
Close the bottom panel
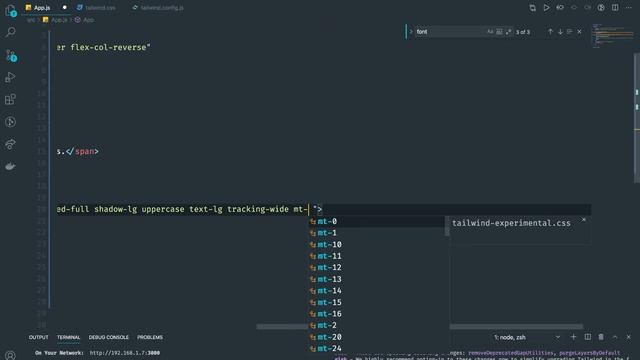629,337
